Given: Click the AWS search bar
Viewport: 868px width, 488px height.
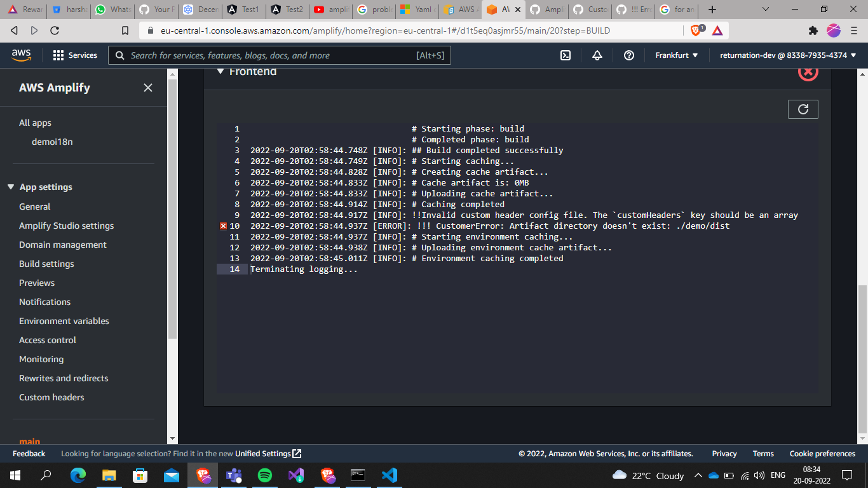Looking at the screenshot, I should point(280,55).
